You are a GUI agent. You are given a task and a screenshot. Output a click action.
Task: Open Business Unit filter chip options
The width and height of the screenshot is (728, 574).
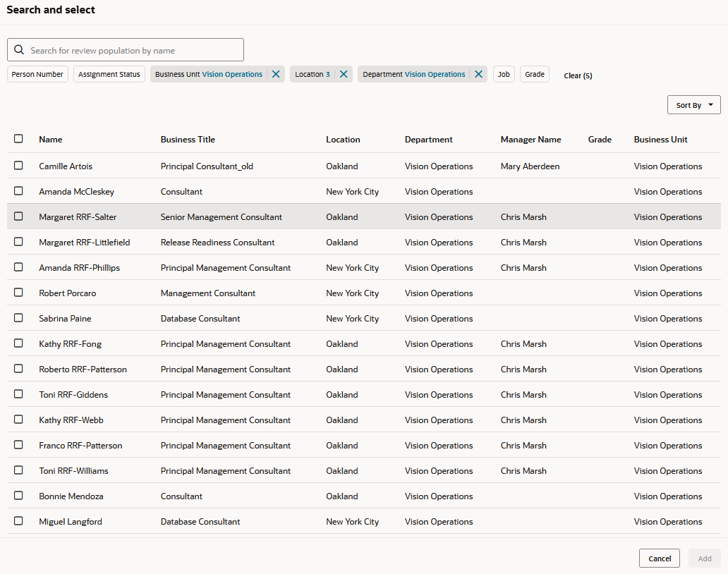[x=209, y=74]
